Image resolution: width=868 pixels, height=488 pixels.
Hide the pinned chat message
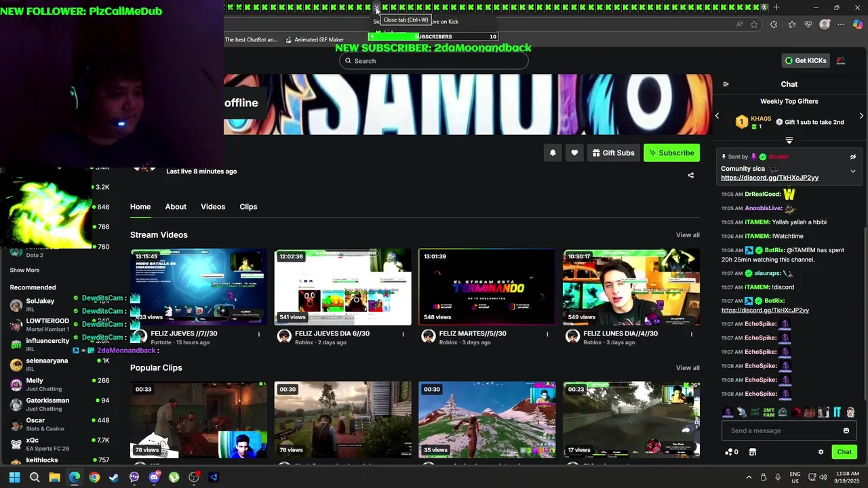pyautogui.click(x=852, y=157)
